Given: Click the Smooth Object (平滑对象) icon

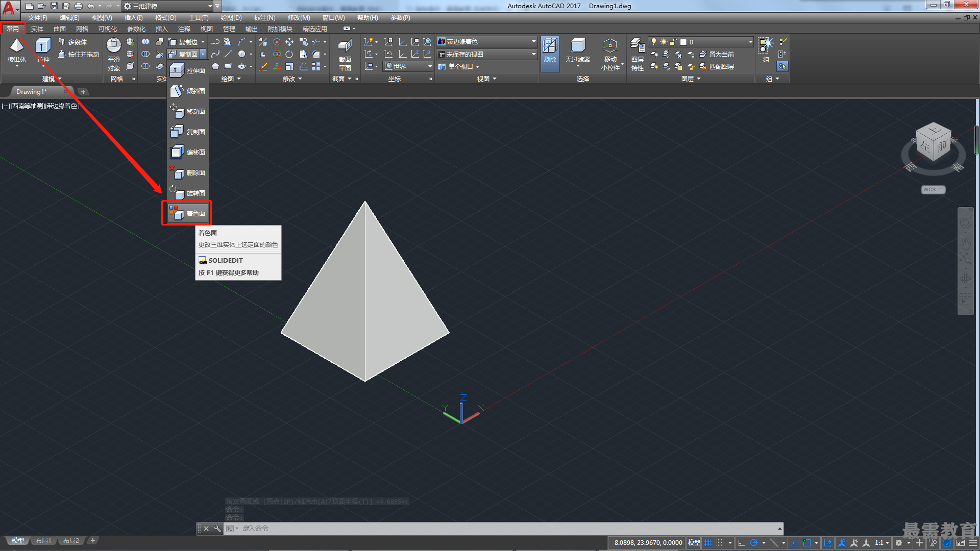Looking at the screenshot, I should [x=114, y=55].
